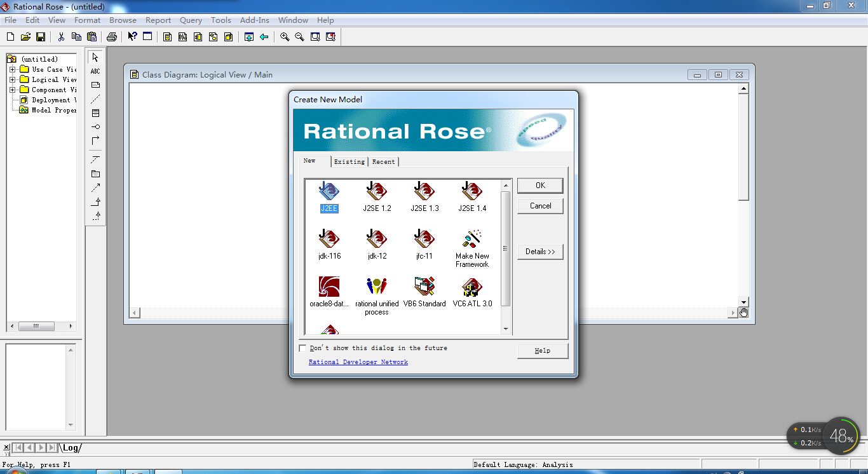Screen dimensions: 868x474
Task: Choose the VB6 Standard framework
Action: tap(424, 292)
